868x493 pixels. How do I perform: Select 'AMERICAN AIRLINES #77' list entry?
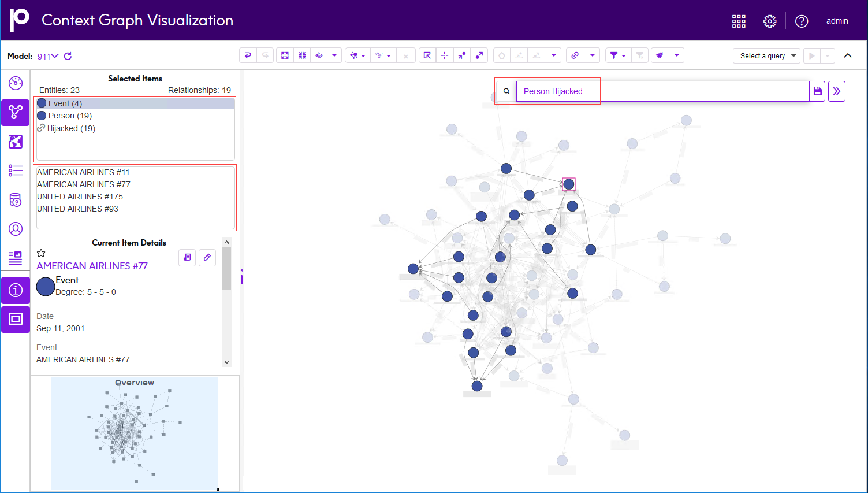pyautogui.click(x=84, y=184)
